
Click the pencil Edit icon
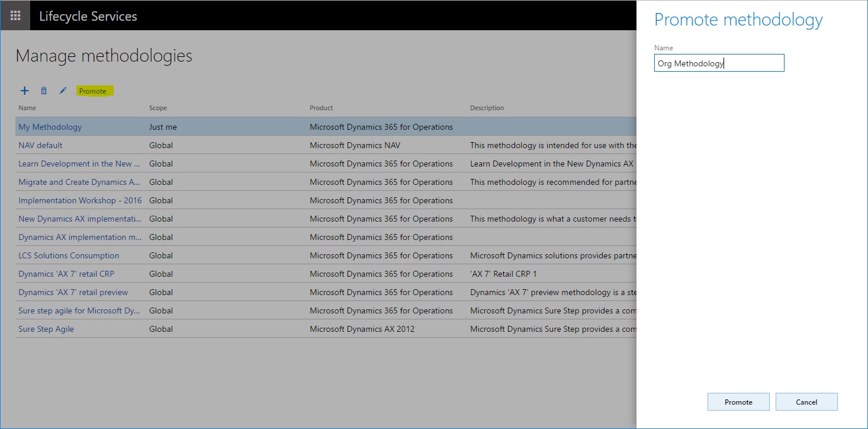(63, 91)
